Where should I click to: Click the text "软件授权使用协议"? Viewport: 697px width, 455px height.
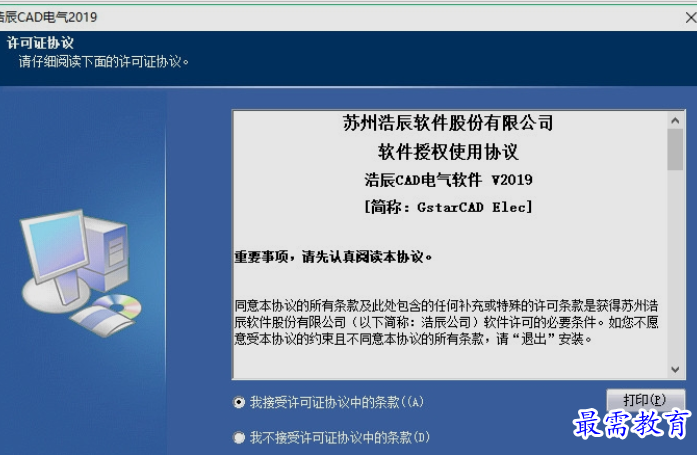pos(448,152)
